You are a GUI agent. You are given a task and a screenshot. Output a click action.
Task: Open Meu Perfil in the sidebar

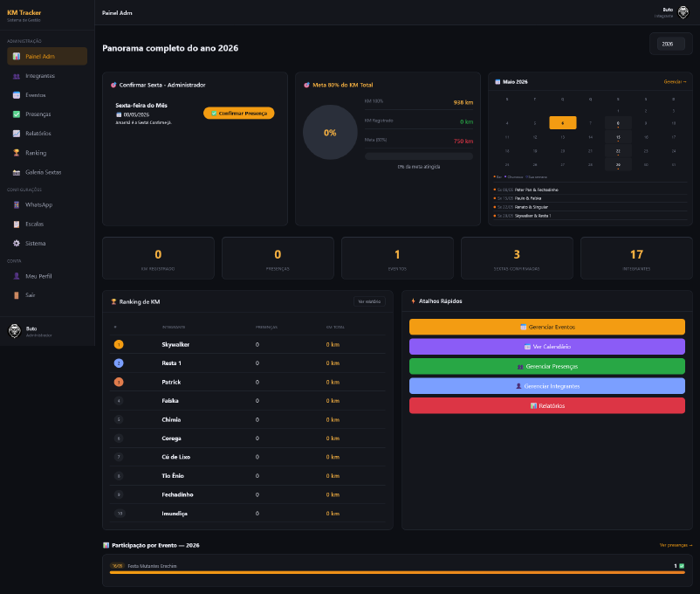point(47,276)
